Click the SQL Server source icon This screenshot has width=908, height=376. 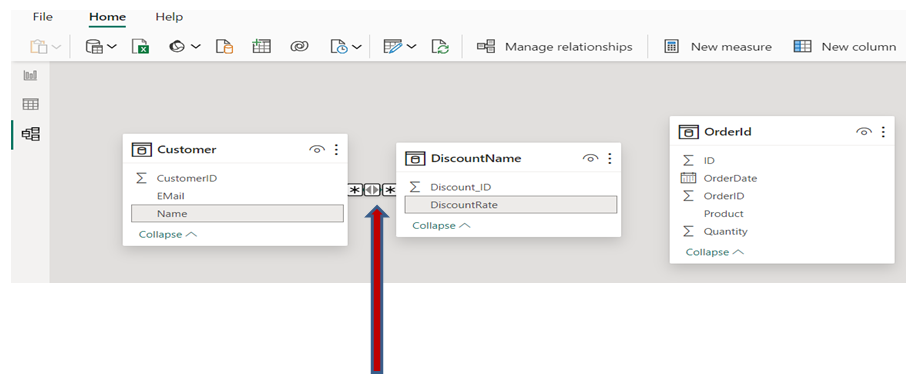pos(224,47)
